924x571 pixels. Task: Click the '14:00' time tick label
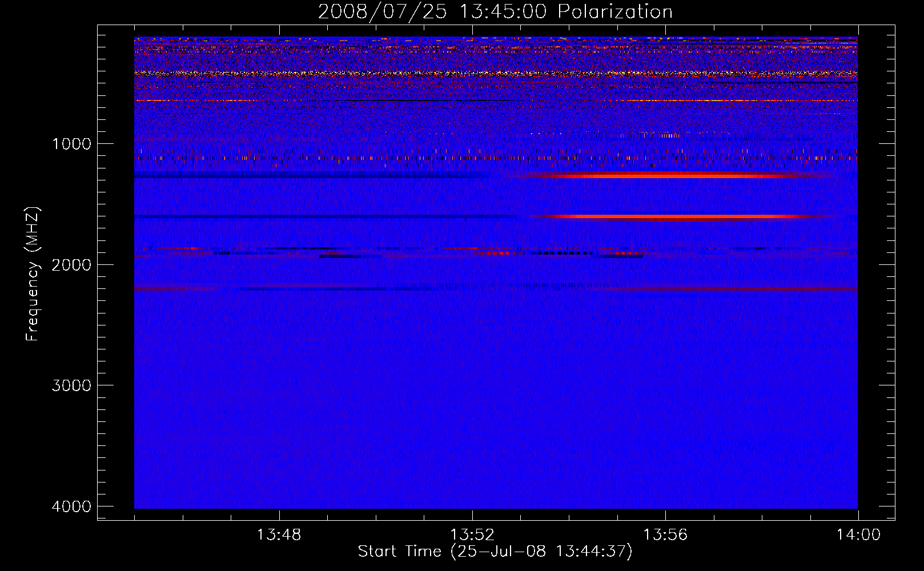tap(858, 535)
